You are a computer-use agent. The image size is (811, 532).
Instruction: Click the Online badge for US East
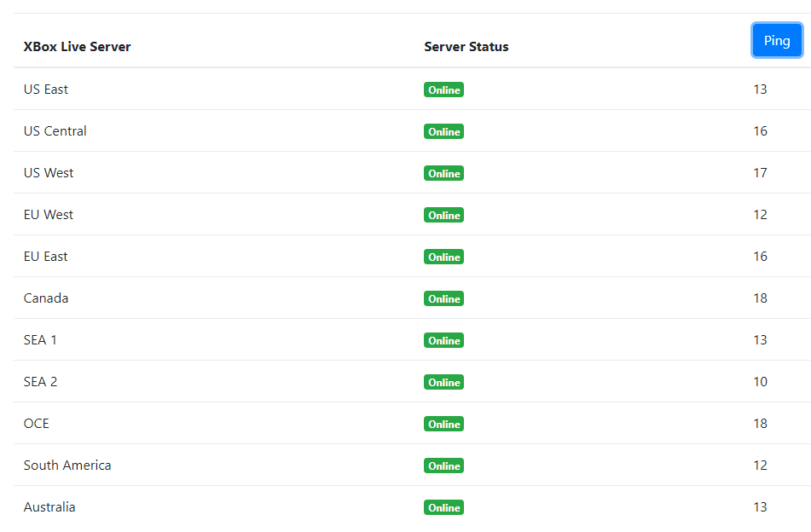point(443,90)
